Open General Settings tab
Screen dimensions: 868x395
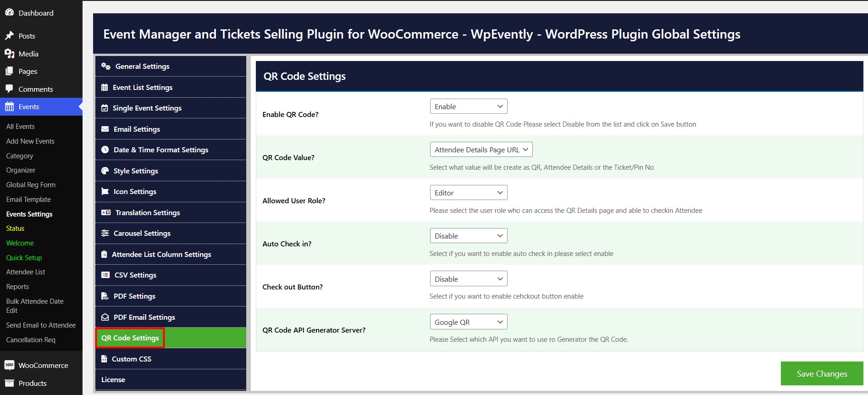[171, 66]
